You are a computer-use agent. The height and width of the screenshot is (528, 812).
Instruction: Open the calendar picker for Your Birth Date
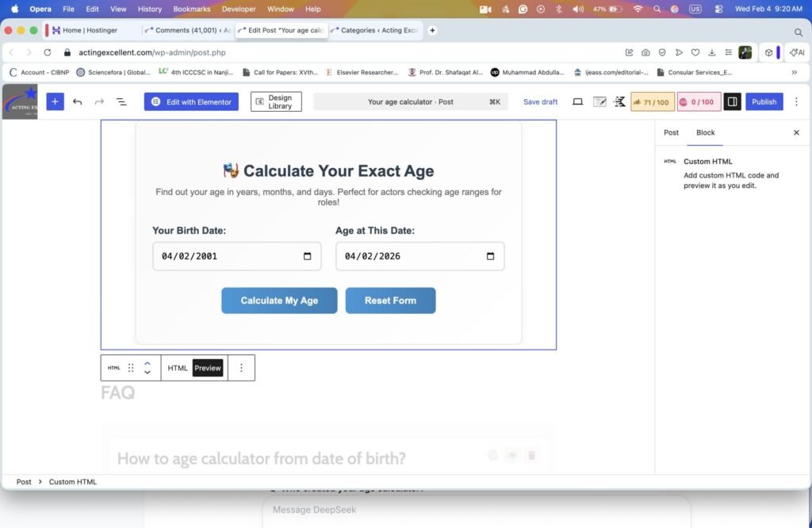coord(308,255)
